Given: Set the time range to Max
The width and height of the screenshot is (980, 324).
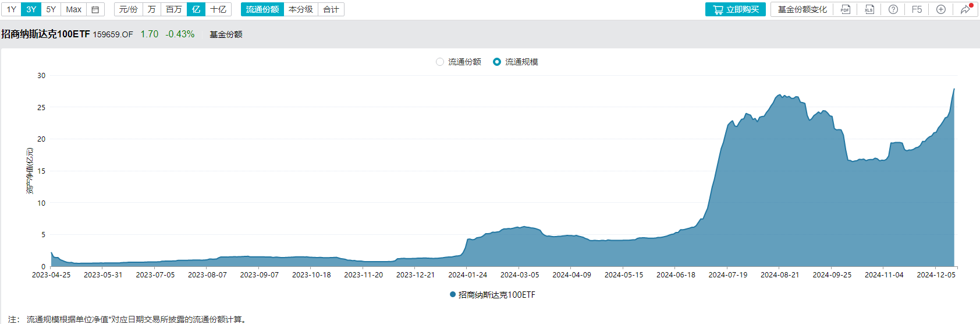Looking at the screenshot, I should point(73,9).
